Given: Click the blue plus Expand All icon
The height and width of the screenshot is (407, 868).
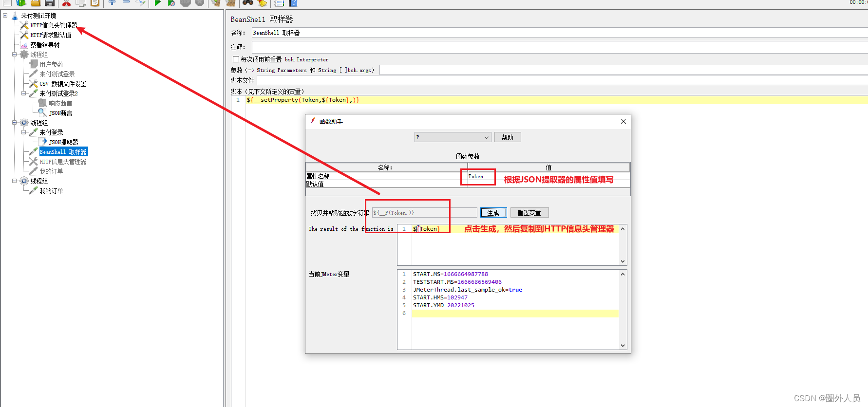Looking at the screenshot, I should pos(112,2).
